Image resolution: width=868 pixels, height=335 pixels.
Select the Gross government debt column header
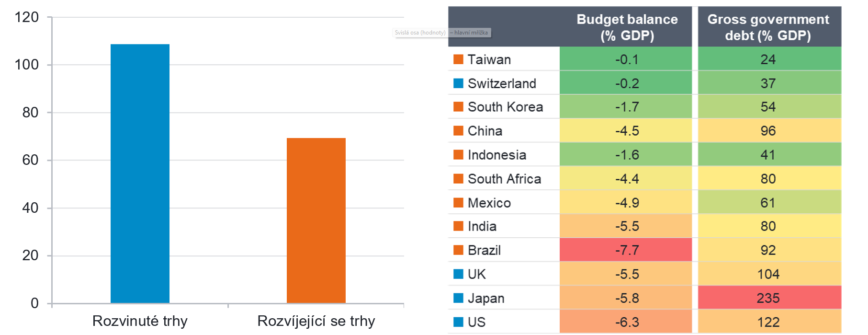pyautogui.click(x=768, y=27)
